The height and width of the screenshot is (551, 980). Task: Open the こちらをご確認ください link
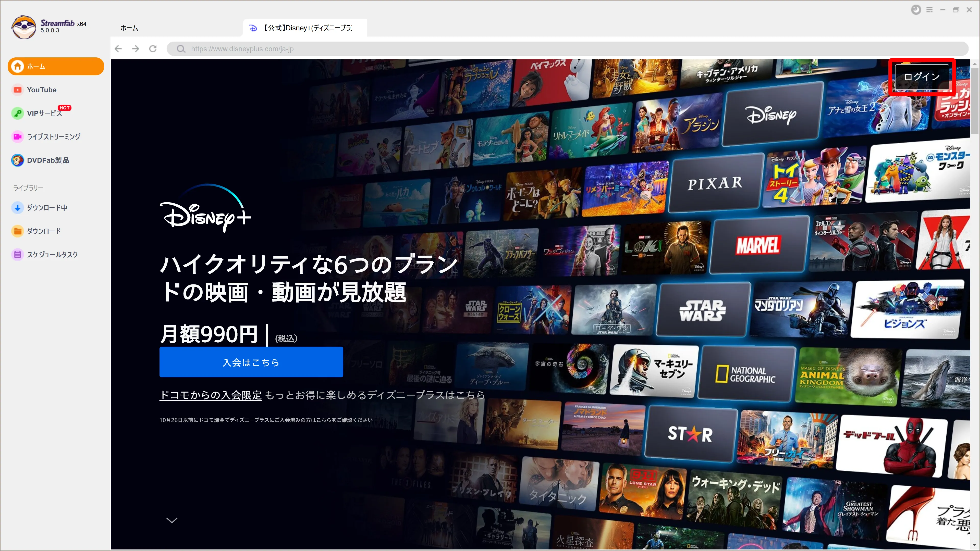(344, 420)
